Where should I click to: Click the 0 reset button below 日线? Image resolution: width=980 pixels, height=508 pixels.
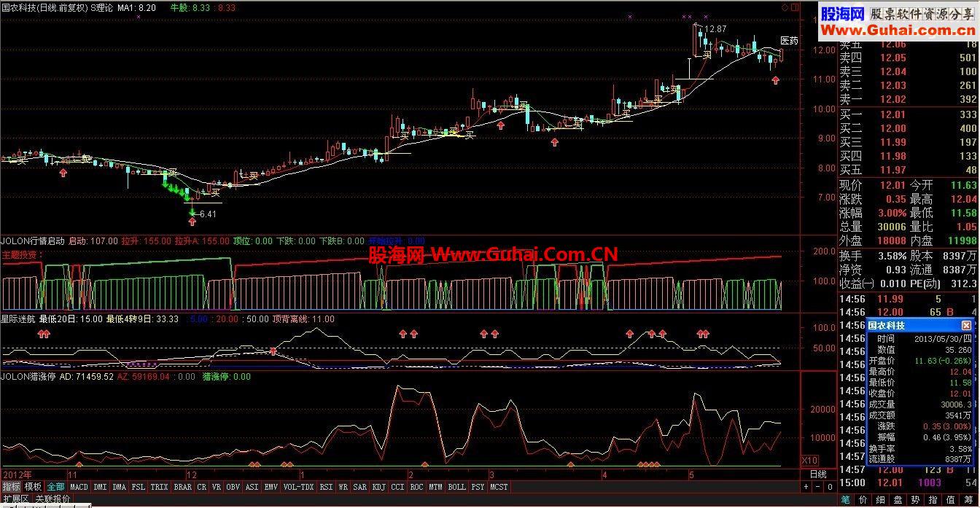[830, 486]
